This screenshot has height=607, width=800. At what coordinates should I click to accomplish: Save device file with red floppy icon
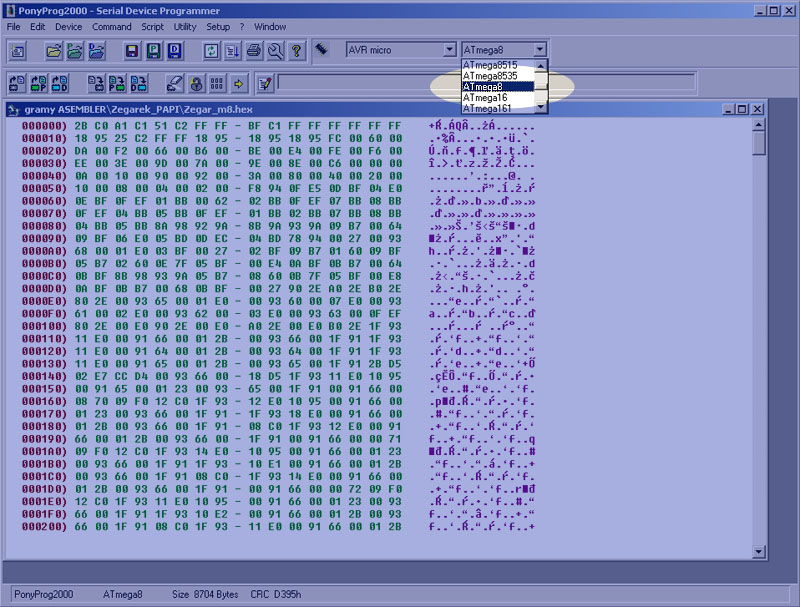(132, 51)
